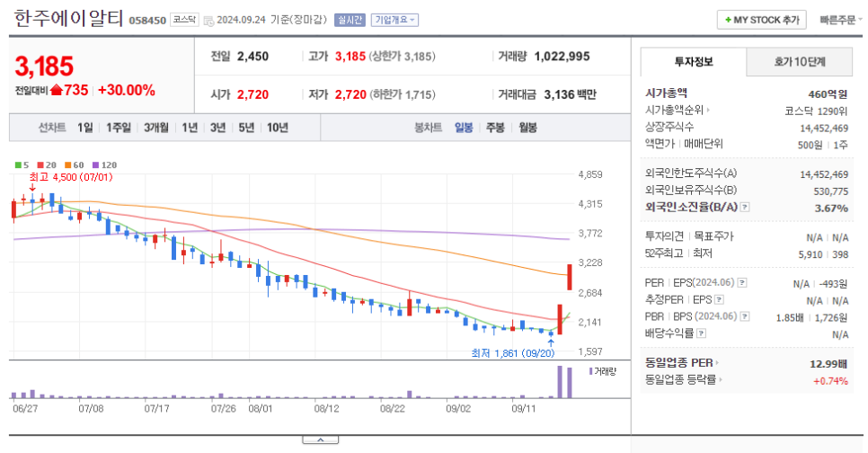Switch to the 월봉 candle chart

pyautogui.click(x=527, y=128)
